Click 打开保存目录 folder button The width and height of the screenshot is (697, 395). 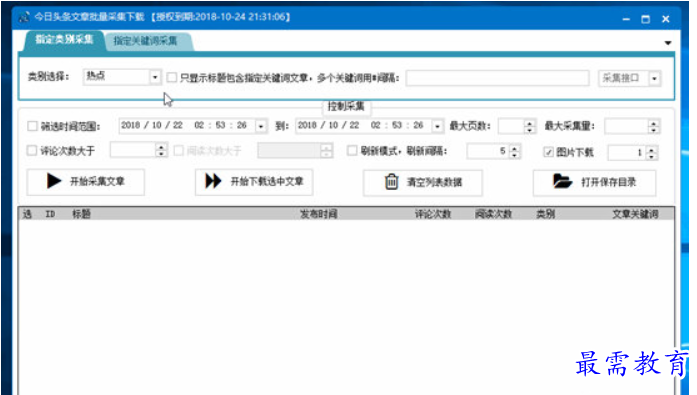click(594, 182)
